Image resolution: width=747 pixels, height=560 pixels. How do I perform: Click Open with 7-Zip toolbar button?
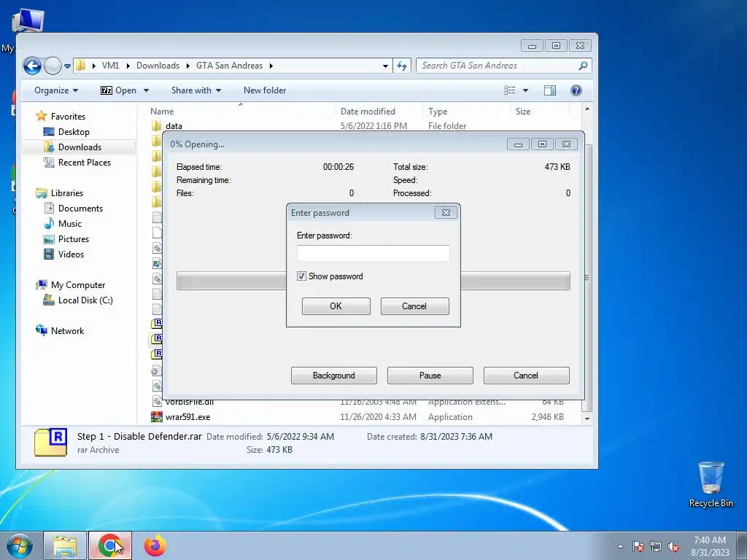119,90
